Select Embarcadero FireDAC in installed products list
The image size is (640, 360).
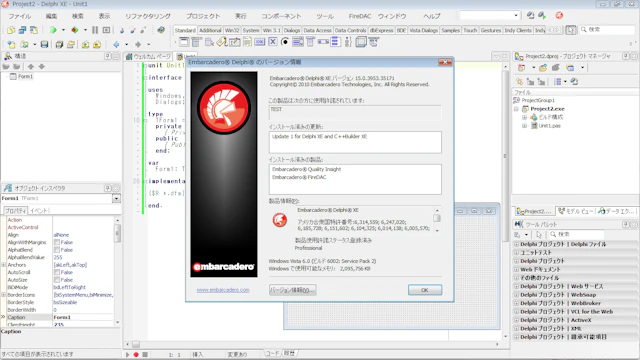click(299, 177)
